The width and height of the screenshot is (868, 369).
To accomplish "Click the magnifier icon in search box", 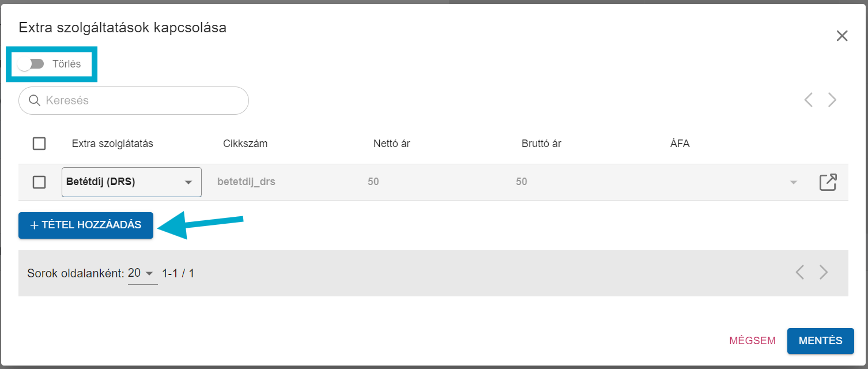I will (34, 101).
